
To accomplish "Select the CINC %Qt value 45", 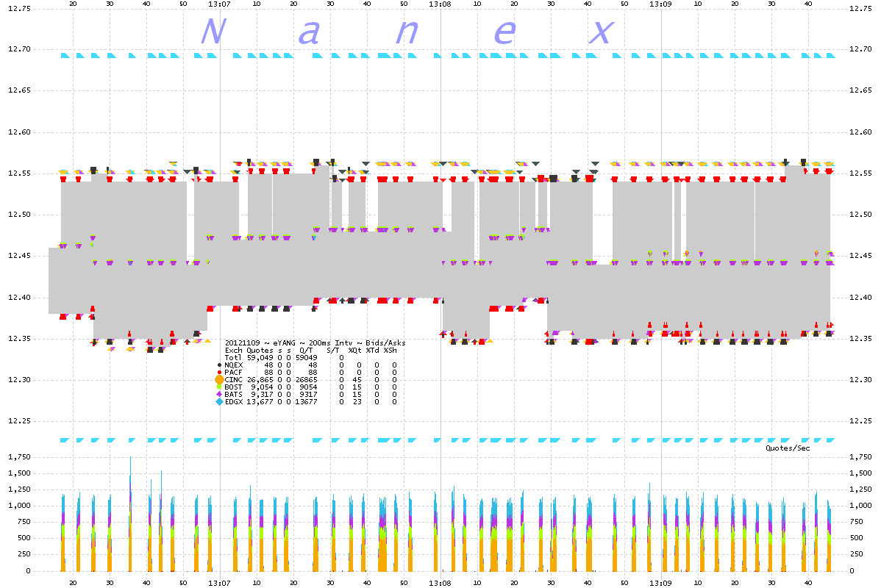I will pos(357,380).
